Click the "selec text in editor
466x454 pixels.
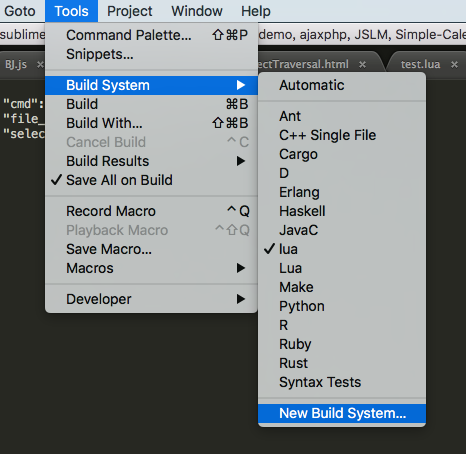pyautogui.click(x=23, y=134)
